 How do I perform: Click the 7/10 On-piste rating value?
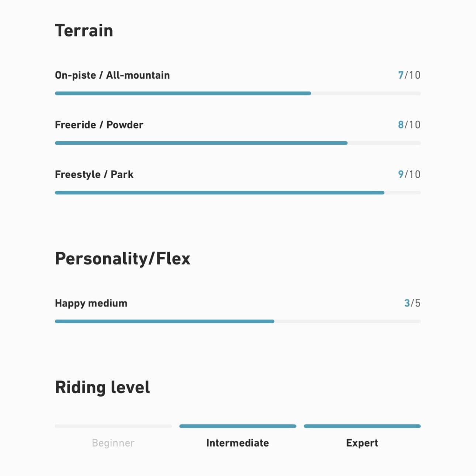click(x=409, y=75)
